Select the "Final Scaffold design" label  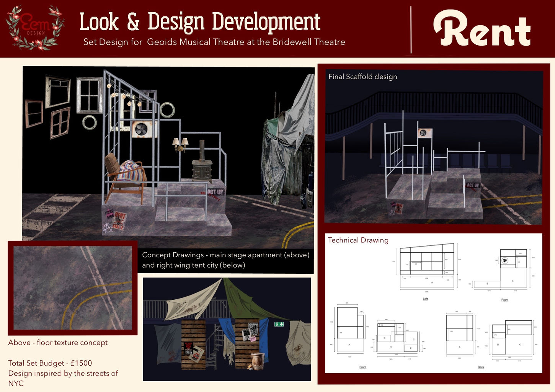coord(362,77)
